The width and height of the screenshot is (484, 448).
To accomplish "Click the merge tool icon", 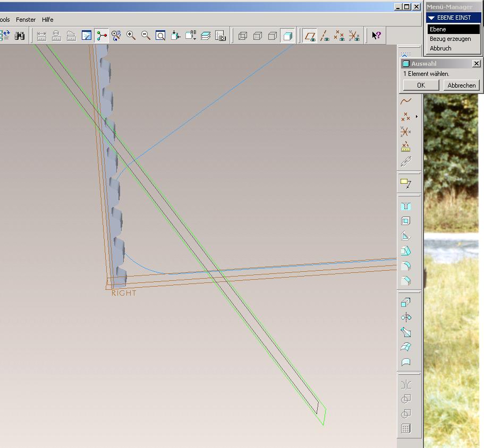I will 405,399.
